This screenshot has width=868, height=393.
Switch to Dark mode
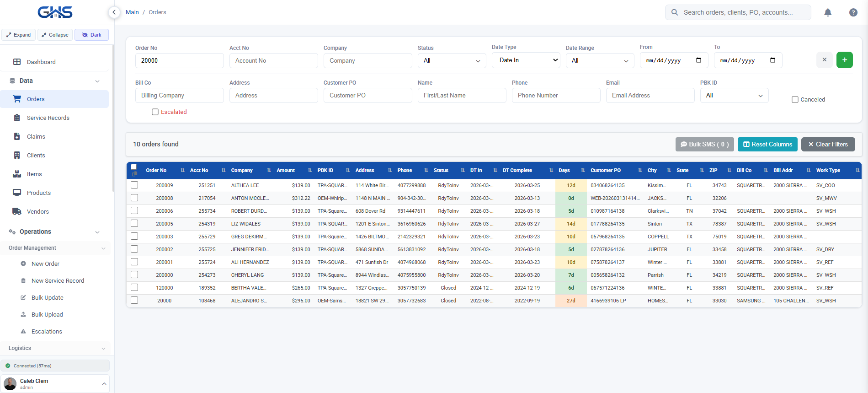coord(91,35)
